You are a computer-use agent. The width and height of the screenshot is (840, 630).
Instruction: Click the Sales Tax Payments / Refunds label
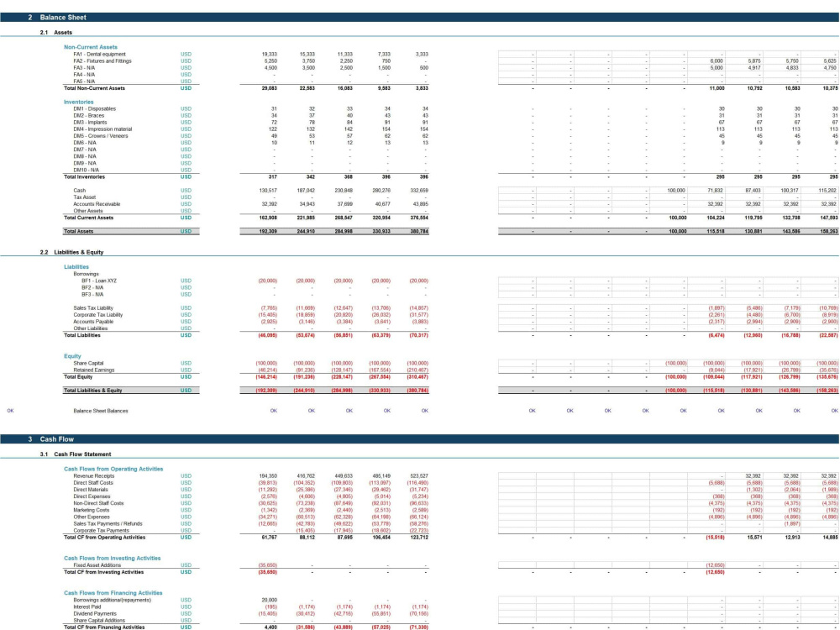pyautogui.click(x=108, y=524)
